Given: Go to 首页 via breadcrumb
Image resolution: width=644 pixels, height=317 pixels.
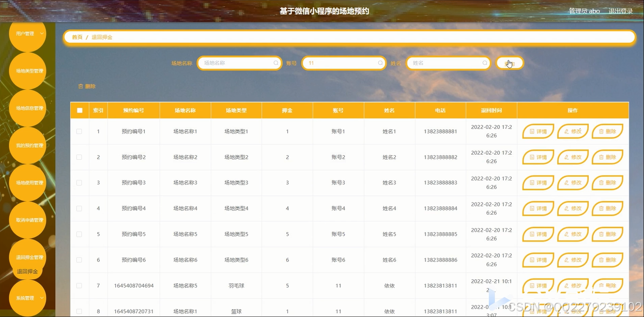Looking at the screenshot, I should click(76, 37).
